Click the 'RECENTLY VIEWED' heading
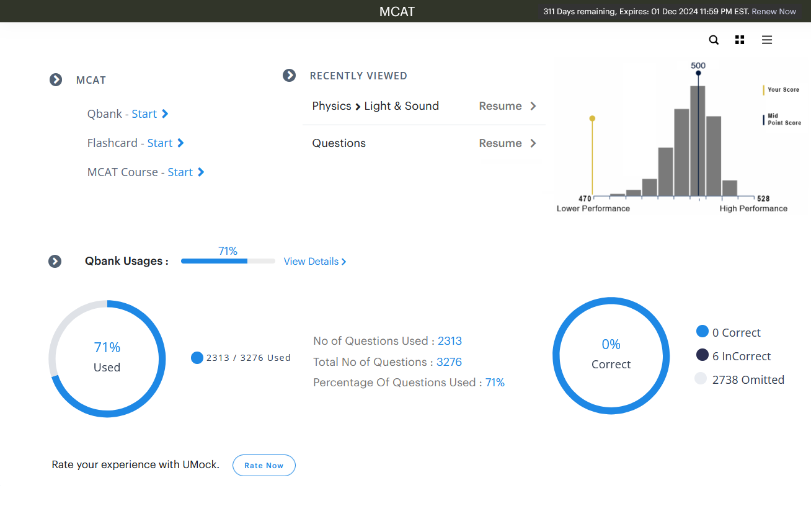811x532 pixels. pyautogui.click(x=358, y=76)
